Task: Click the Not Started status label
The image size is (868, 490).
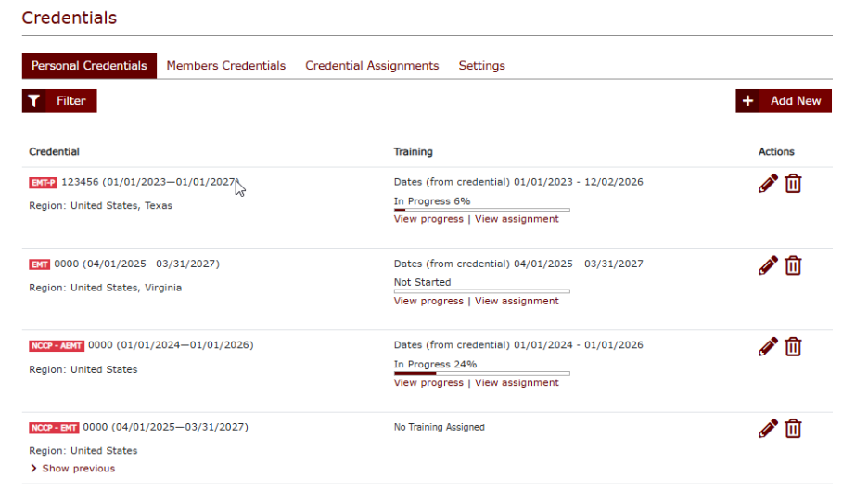Action: pyautogui.click(x=422, y=282)
